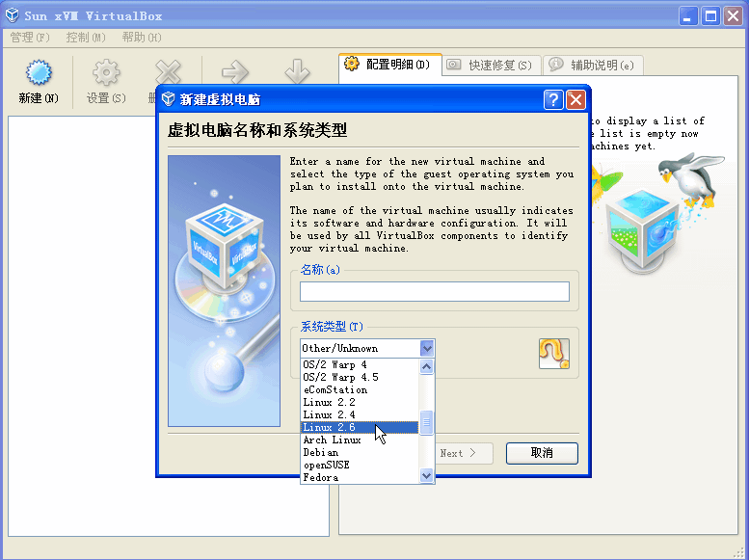Screen dimensions: 749x560
Task: Choose Linux 2.4 from the list
Action: pos(360,414)
